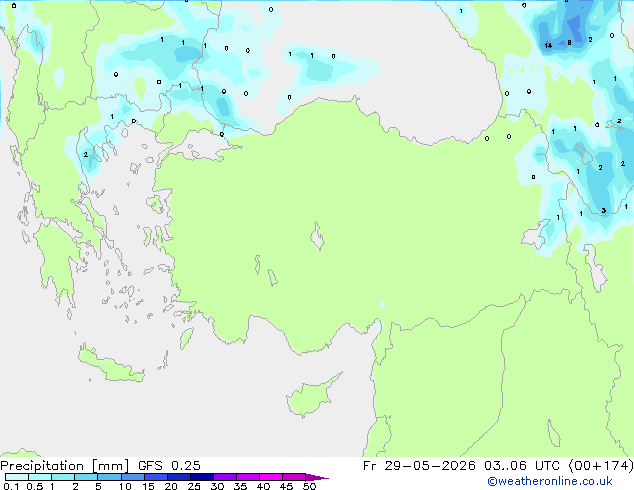Open the weatheronline.co.uk link
634x490 pixels.
[x=550, y=481]
